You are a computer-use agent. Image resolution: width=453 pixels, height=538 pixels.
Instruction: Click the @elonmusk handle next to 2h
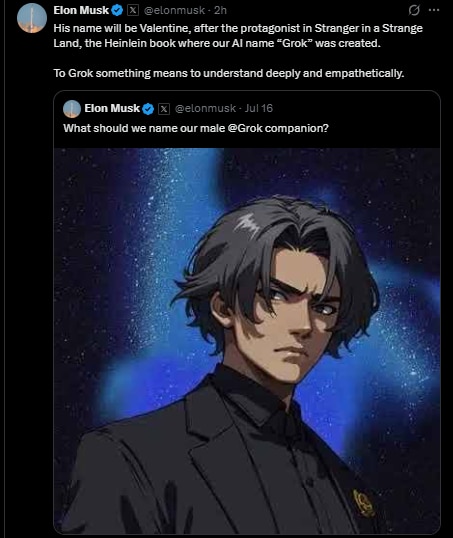click(174, 10)
